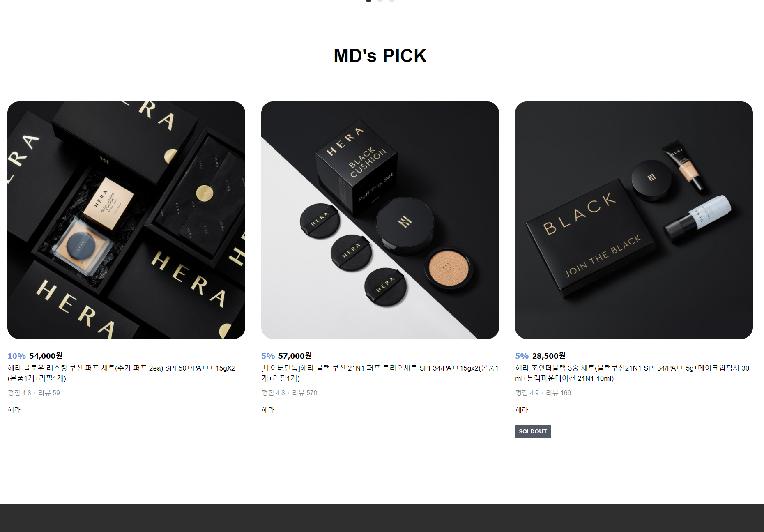764x532 pixels.
Task: Click the 헤라 brand under third product
Action: click(x=522, y=410)
